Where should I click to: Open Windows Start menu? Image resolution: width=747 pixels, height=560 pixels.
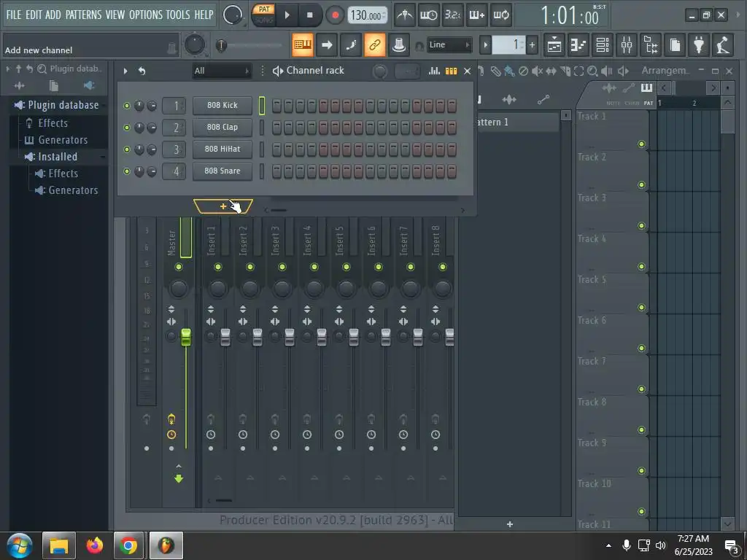tap(20, 545)
